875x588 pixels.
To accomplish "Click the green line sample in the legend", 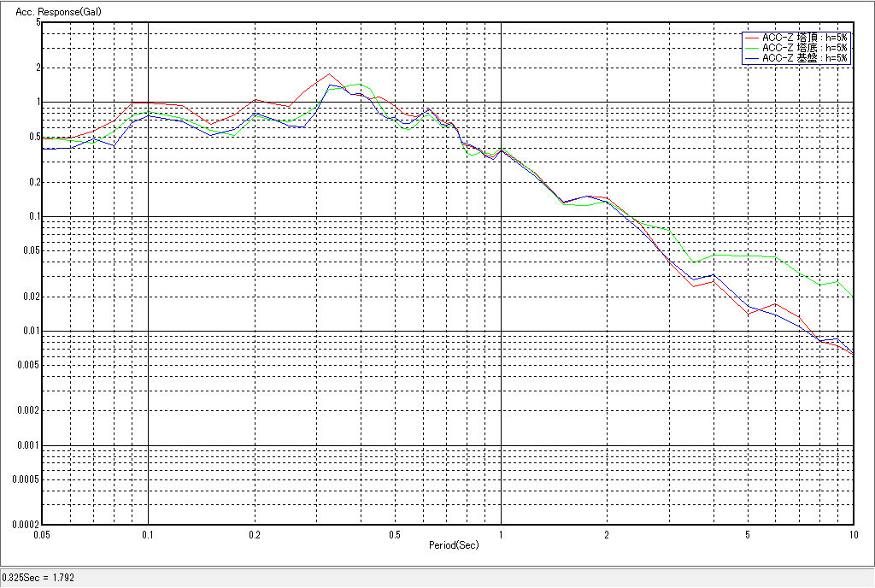I will [752, 48].
